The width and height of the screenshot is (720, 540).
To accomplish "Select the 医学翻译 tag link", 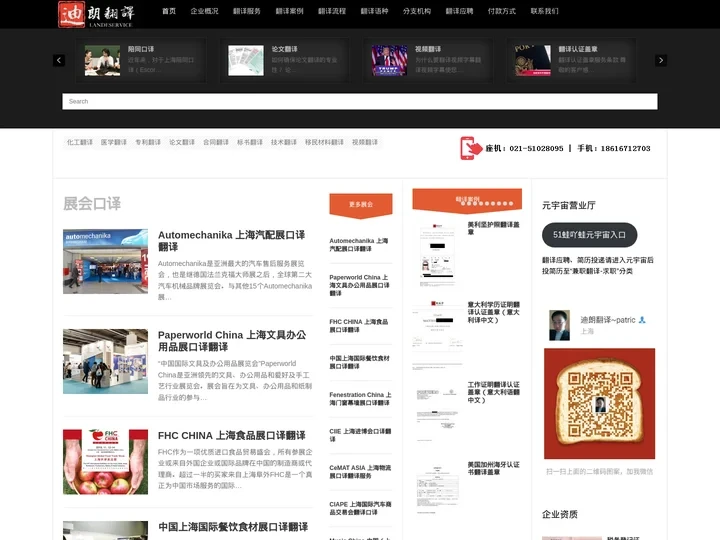I will tap(114, 142).
